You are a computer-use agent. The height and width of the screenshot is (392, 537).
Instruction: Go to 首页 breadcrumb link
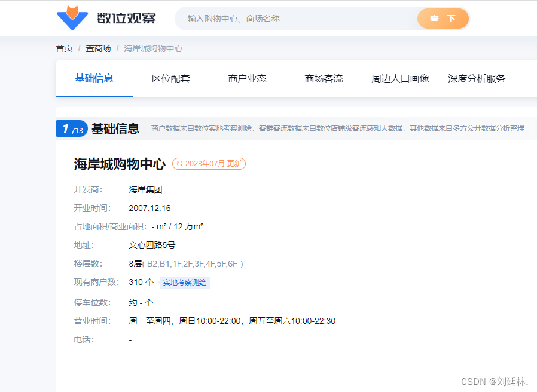click(x=65, y=48)
